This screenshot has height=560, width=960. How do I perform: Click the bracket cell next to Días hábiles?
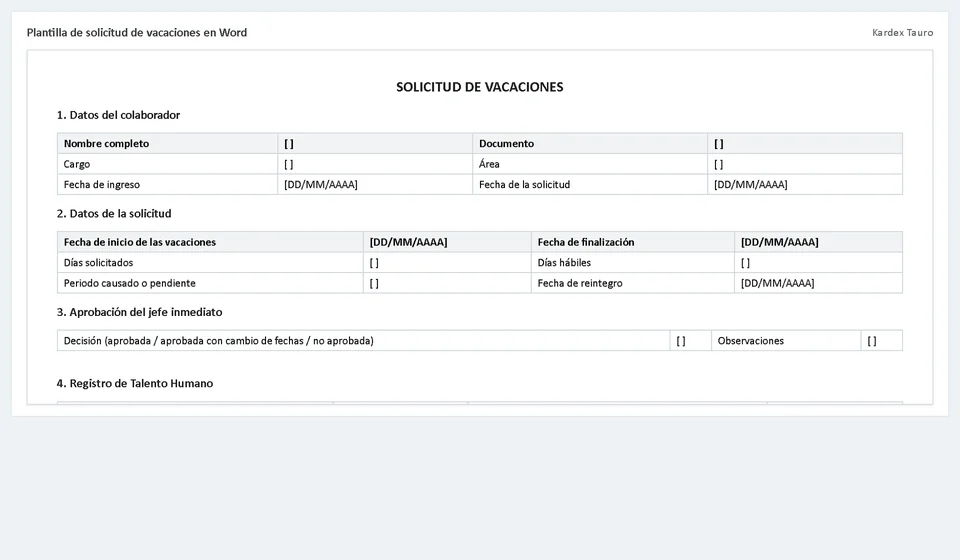tap(818, 263)
